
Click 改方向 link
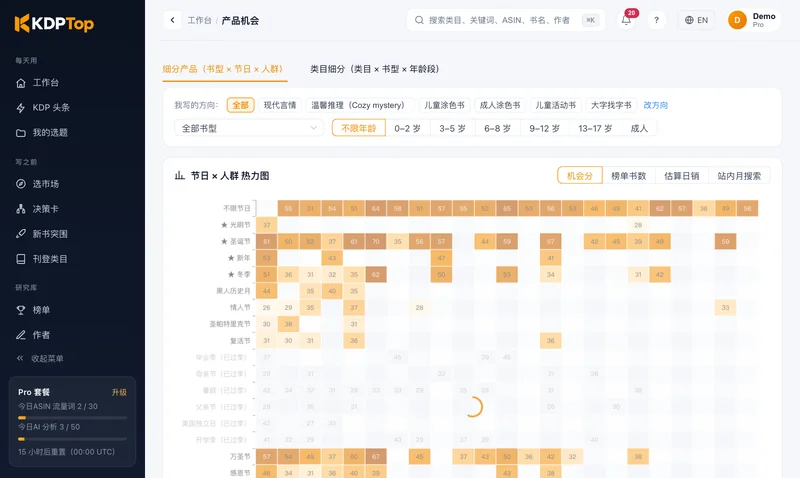coord(656,105)
